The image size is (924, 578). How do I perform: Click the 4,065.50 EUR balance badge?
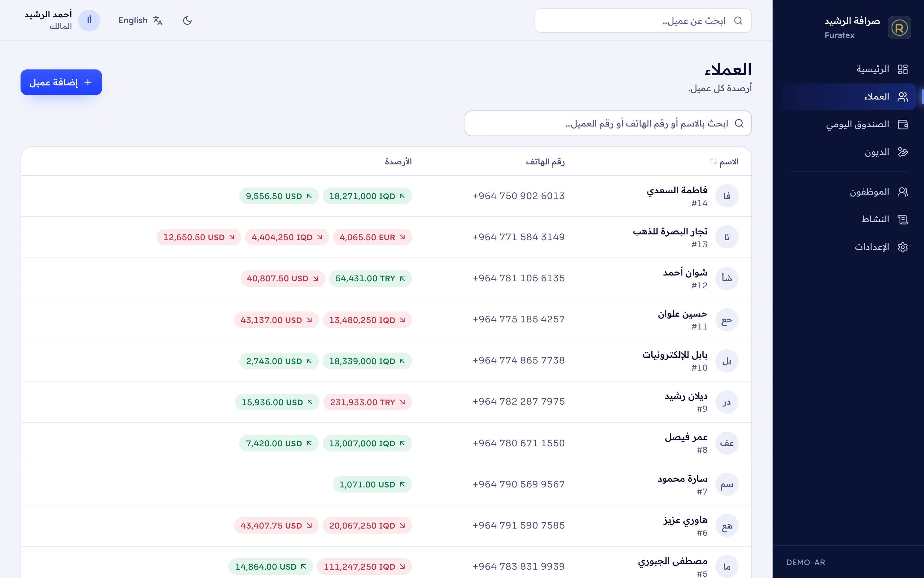pyautogui.click(x=372, y=237)
